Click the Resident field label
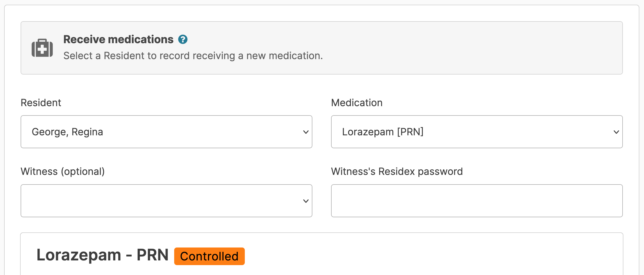The width and height of the screenshot is (644, 275). click(x=41, y=103)
